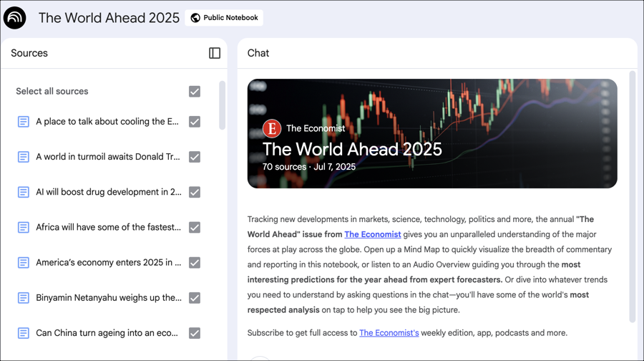Deselect the Africa fastest source checkbox
644x361 pixels.
tap(195, 228)
